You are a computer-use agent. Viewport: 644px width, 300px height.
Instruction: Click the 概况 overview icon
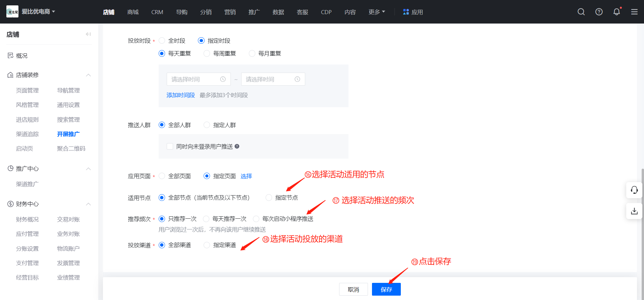point(10,55)
